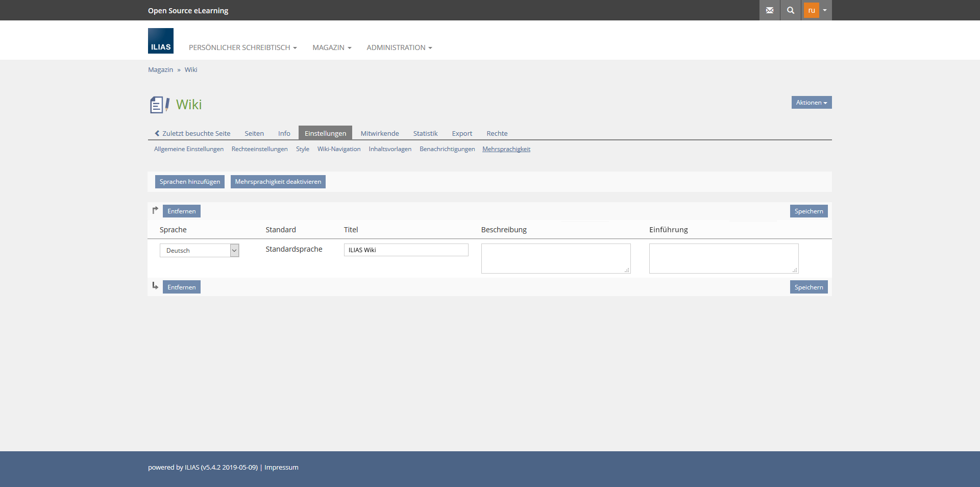Open the Persönlicher Schreibtisch menu
This screenshot has width=980, height=487.
[242, 47]
